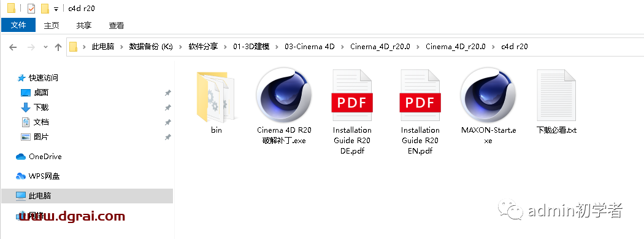Select 快速访问 in navigation pane
This screenshot has width=644, height=239.
click(43, 78)
